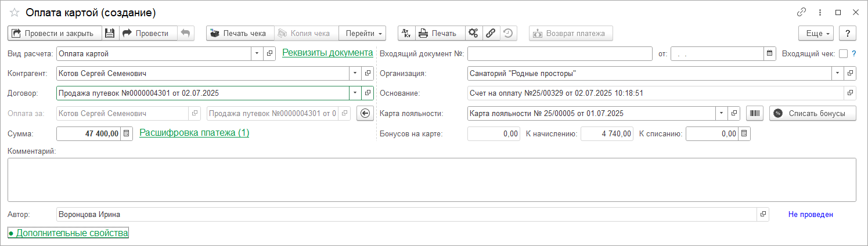Screen dimensions: 868x246
Task: Open the calendar picker for incoming document date
Action: pos(770,54)
